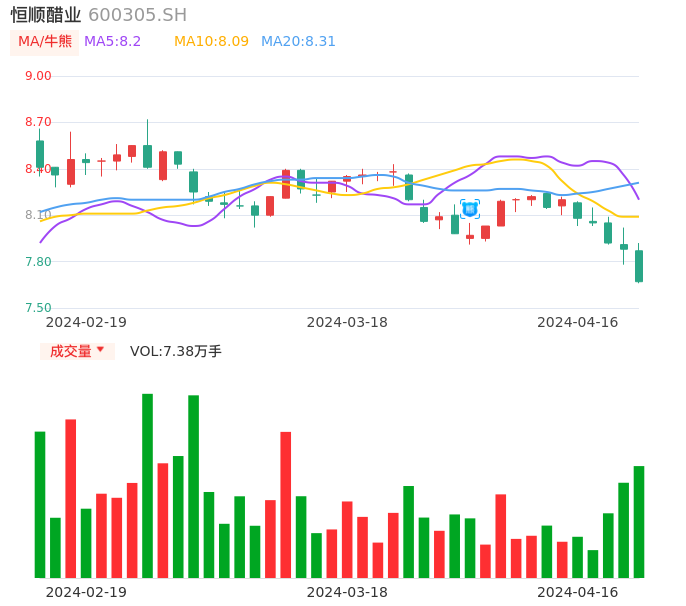This screenshot has width=686, height=606.
Task: Open the 成交量 indicator dropdown
Action: click(77, 351)
